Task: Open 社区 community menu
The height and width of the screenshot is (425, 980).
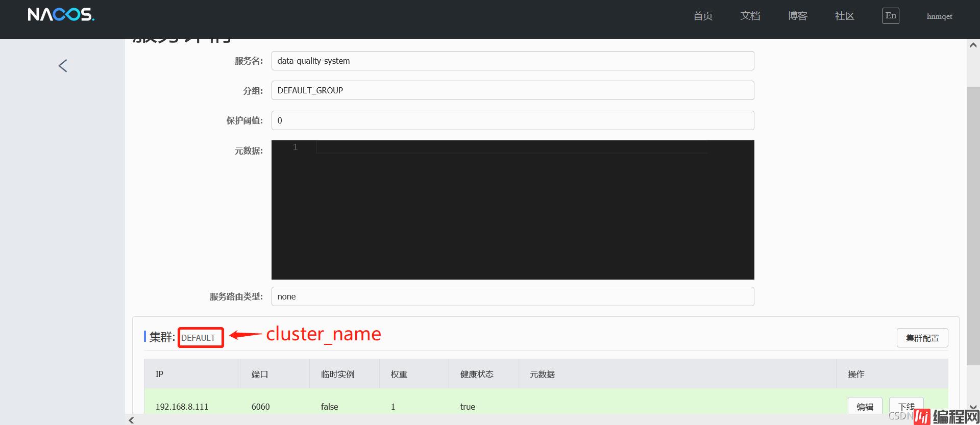Action: [844, 16]
